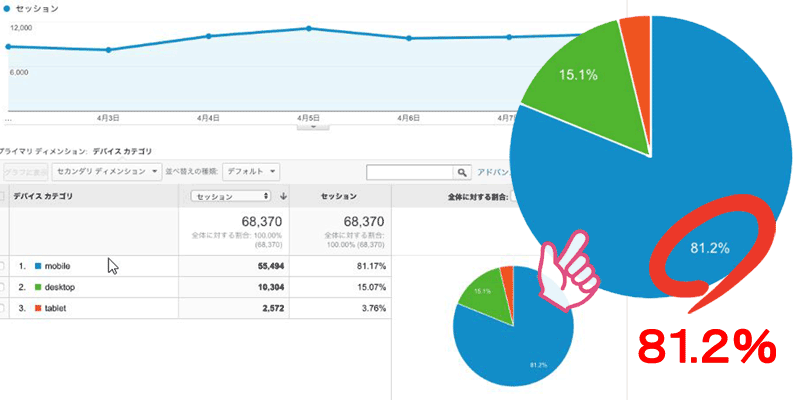The image size is (800, 400).
Task: Click the April 5 data point on the line chart
Action: pyautogui.click(x=309, y=28)
